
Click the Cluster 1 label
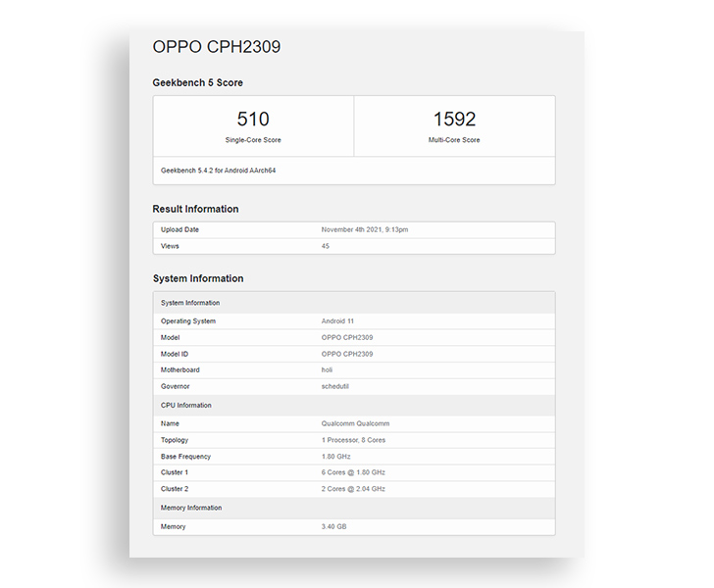[x=175, y=472]
